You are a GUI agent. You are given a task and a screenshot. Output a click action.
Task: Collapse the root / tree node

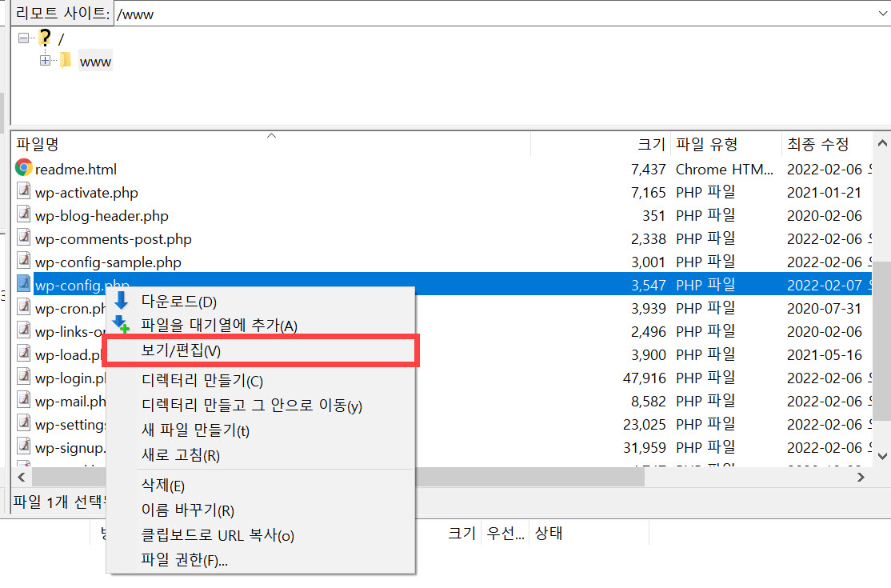pyautogui.click(x=23, y=38)
